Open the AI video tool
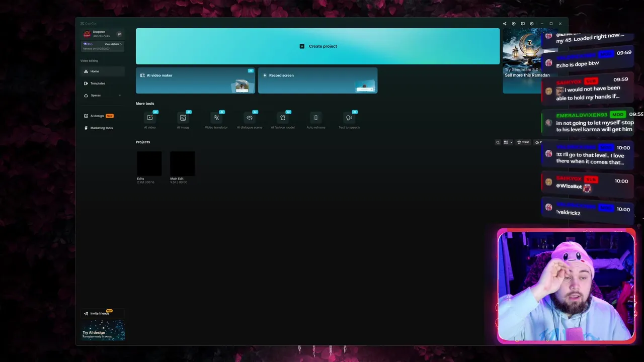The image size is (644, 362). 150,120
